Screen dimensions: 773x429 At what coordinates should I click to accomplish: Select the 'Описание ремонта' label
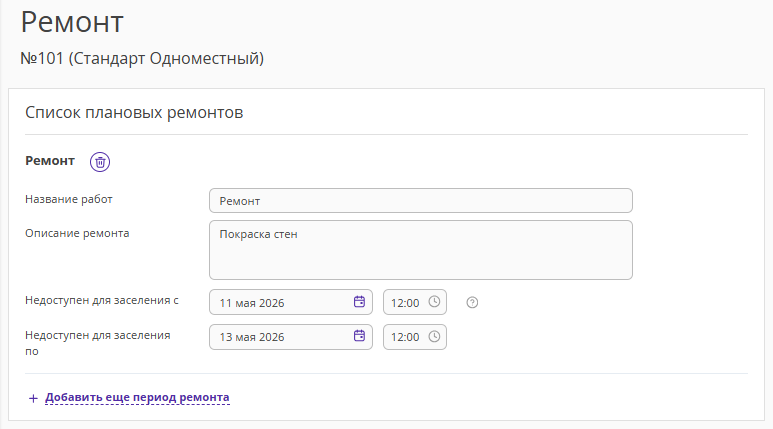(x=77, y=233)
